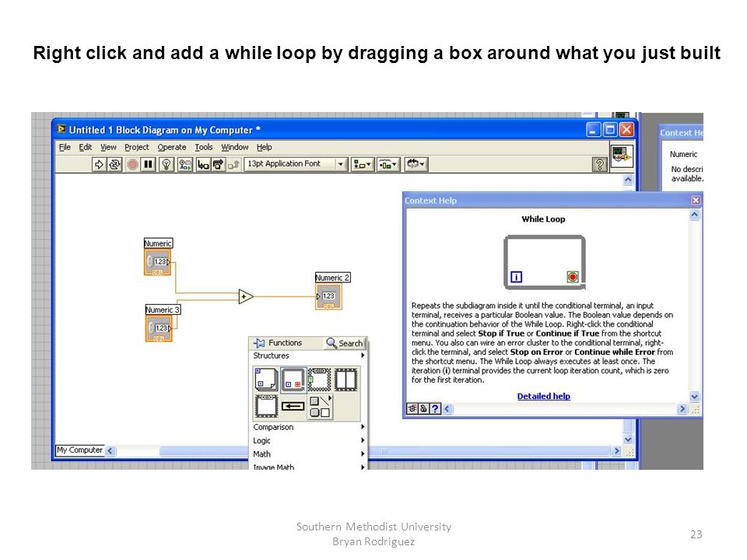This screenshot has height=560, width=747.
Task: Click Context Help scroll down arrow
Action: tap(694, 396)
